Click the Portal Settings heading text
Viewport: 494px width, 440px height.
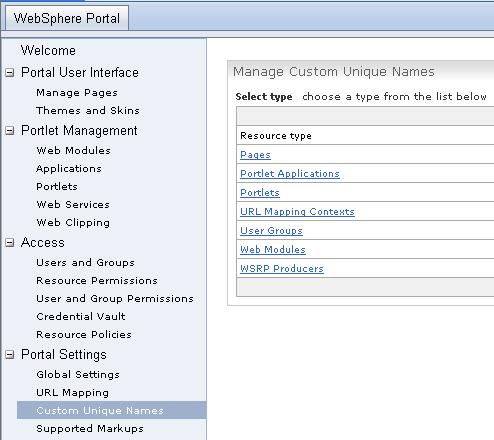point(64,355)
